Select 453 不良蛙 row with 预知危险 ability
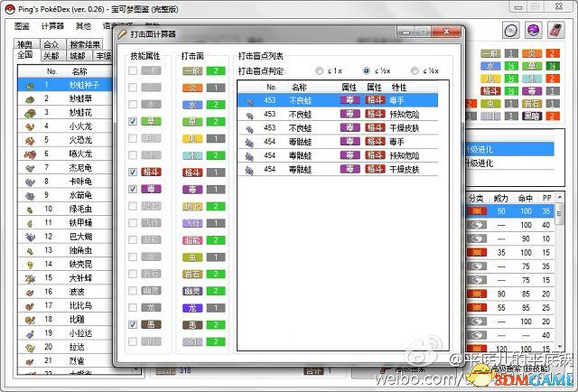The height and width of the screenshot is (392, 578). click(x=338, y=115)
